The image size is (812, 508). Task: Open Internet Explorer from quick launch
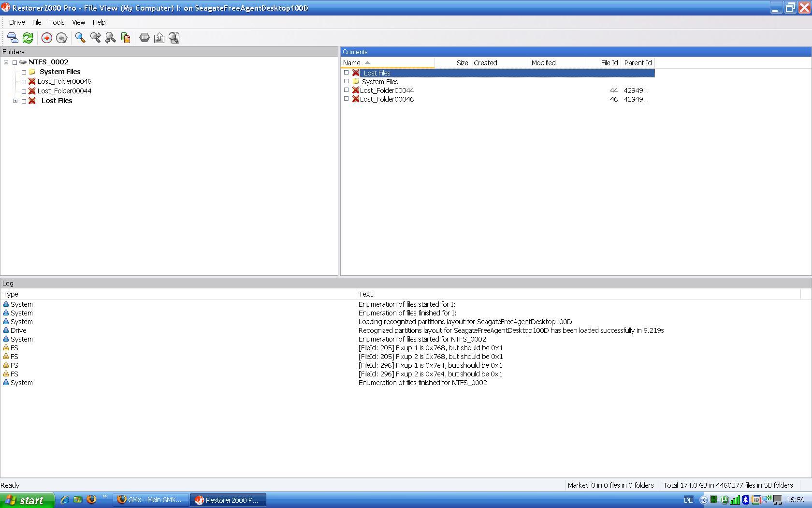64,500
